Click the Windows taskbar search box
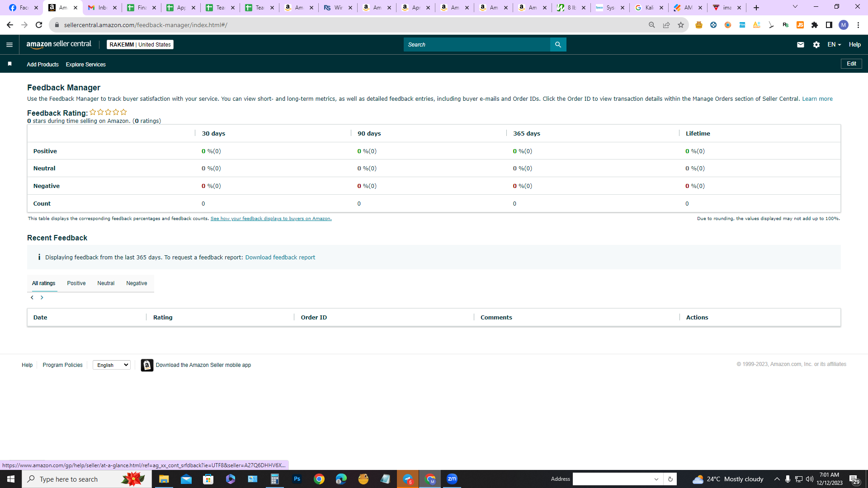This screenshot has height=488, width=868. (87, 479)
